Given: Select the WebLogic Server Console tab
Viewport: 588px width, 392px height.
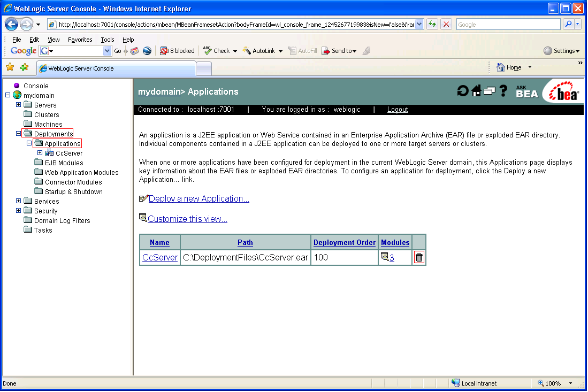Looking at the screenshot, I should [116, 68].
